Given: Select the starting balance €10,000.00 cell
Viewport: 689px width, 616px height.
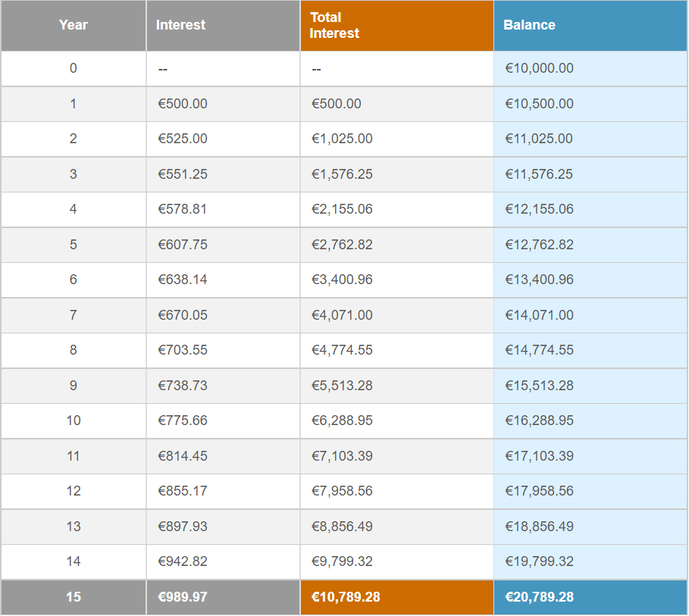Looking at the screenshot, I should (539, 68).
